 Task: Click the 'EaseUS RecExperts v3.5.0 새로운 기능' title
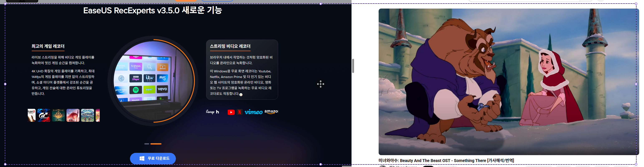pos(152,10)
